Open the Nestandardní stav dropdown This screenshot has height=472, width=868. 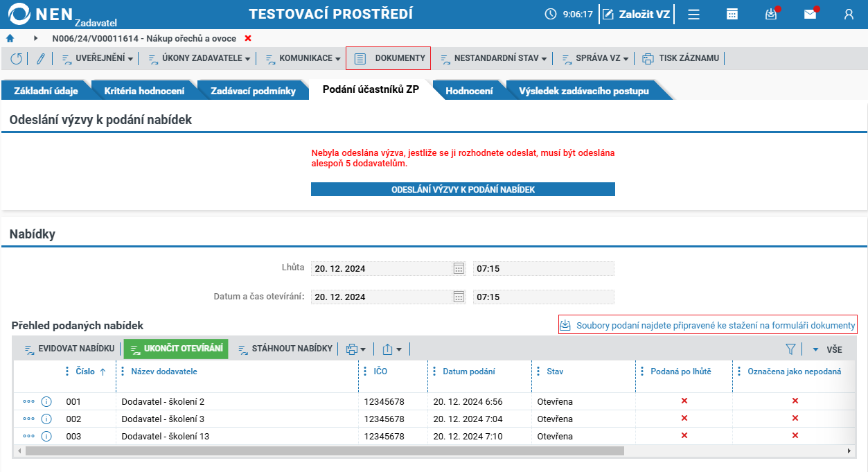(x=493, y=58)
